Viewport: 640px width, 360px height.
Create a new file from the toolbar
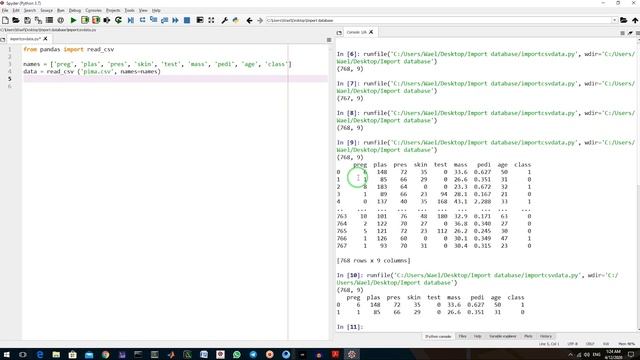point(5,20)
